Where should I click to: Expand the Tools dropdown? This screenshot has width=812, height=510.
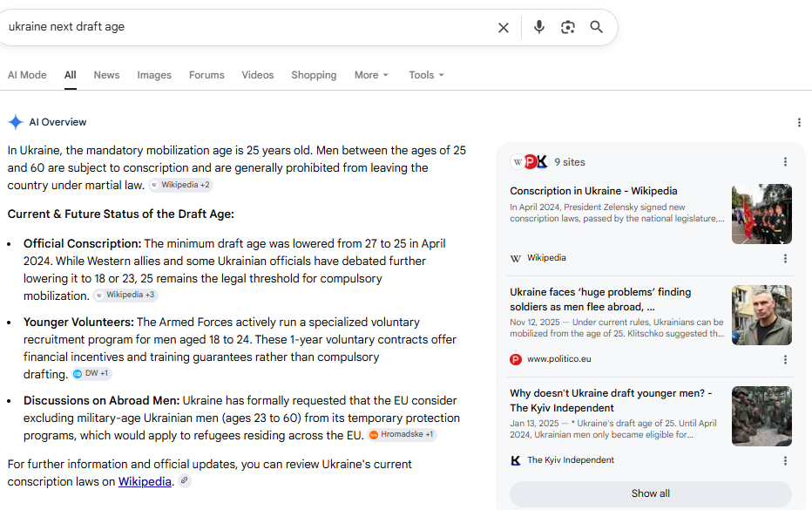(x=426, y=75)
